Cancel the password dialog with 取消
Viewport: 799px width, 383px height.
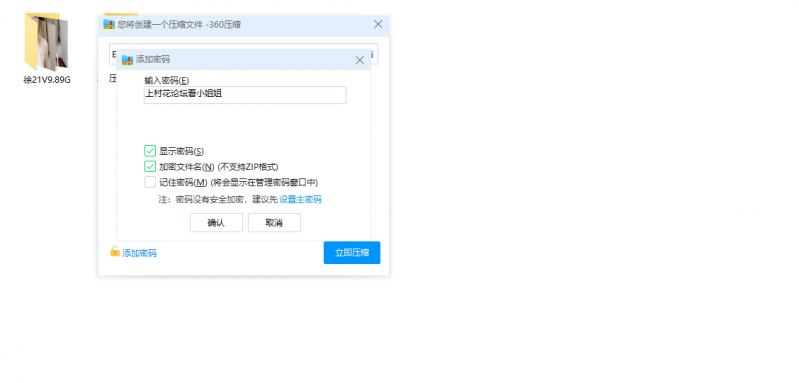pyautogui.click(x=274, y=223)
